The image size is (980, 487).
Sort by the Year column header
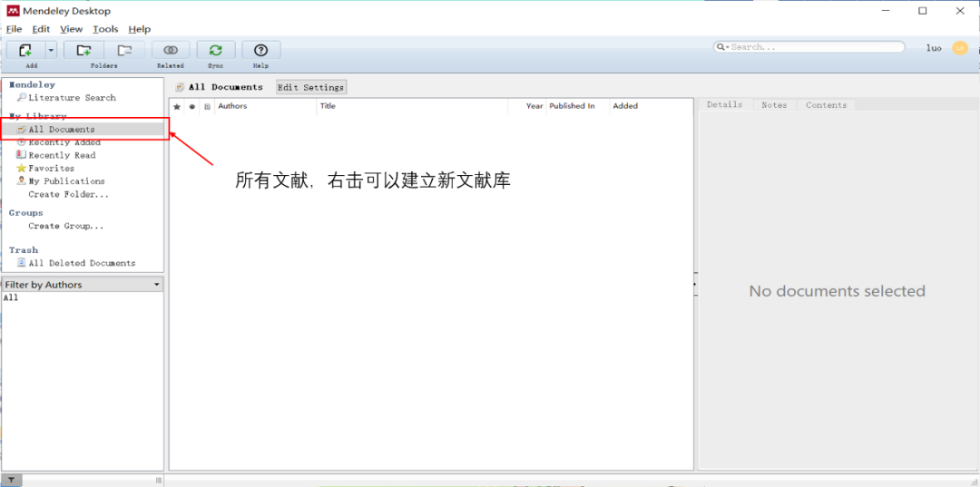527,106
